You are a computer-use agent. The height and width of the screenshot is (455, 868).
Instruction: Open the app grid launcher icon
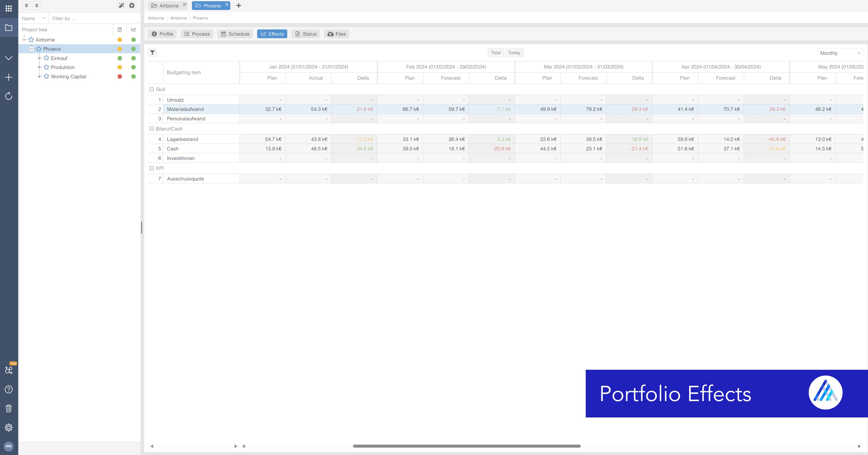[9, 9]
